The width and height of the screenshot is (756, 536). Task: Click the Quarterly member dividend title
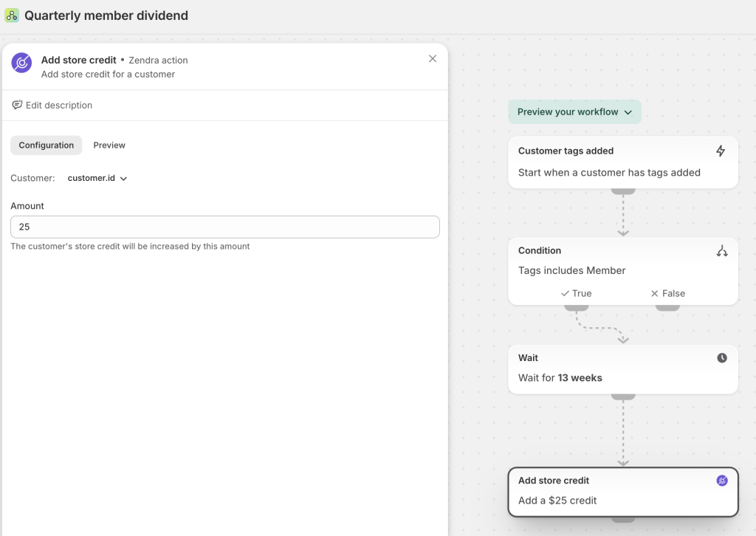click(x=106, y=16)
